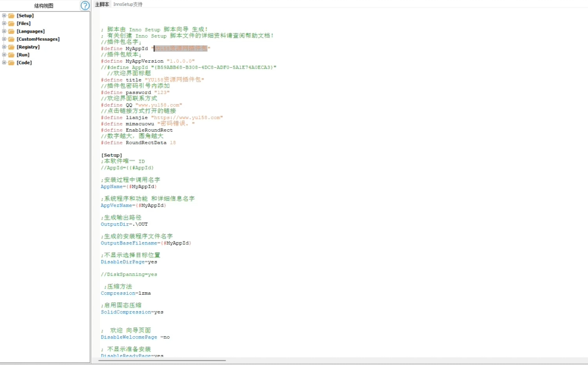The width and height of the screenshot is (588, 365).
Task: Click the [CustomMessages] folder icon
Action: coord(11,39)
